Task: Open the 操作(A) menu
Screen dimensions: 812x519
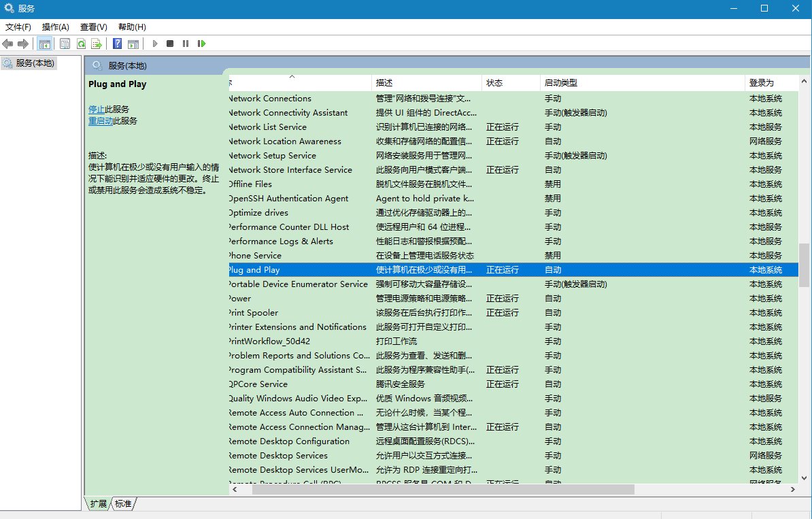Action: point(55,27)
